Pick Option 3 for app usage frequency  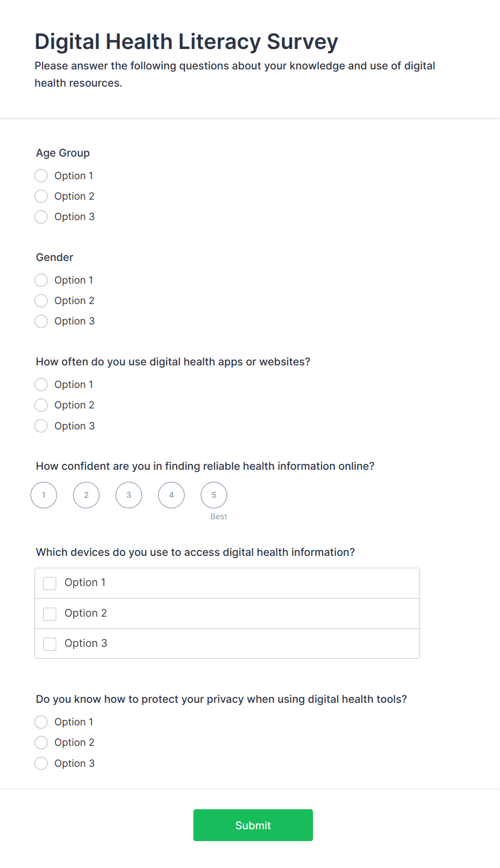click(x=41, y=426)
